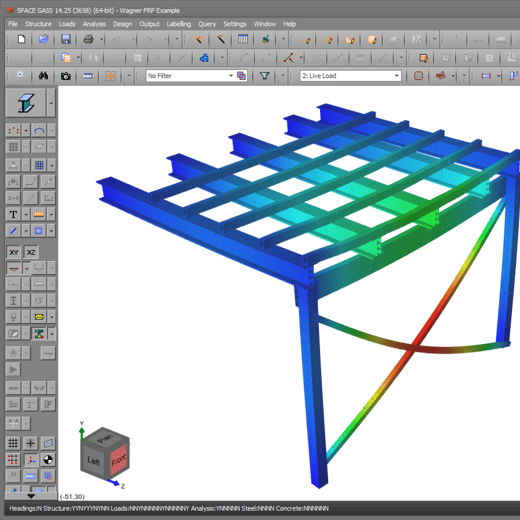The image size is (520, 520).
Task: Toggle the XY plane button
Action: [x=14, y=252]
